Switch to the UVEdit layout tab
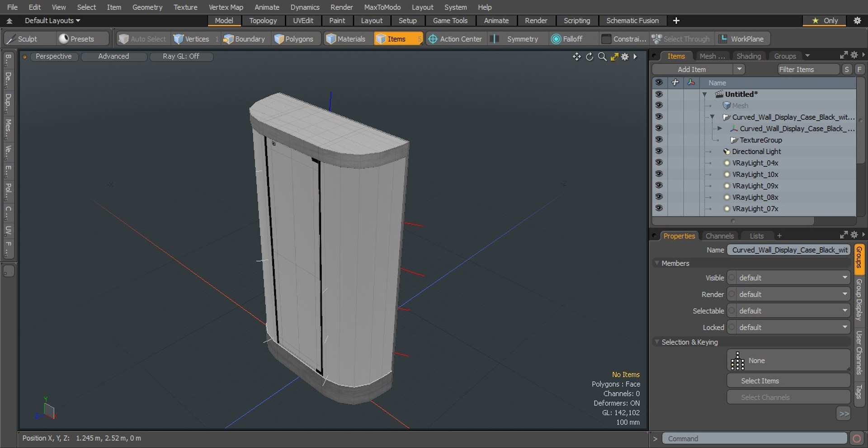Image resolution: width=868 pixels, height=448 pixels. click(x=303, y=21)
